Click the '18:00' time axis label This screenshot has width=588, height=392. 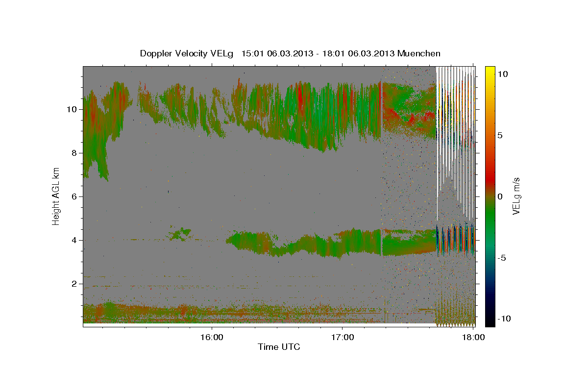click(473, 337)
